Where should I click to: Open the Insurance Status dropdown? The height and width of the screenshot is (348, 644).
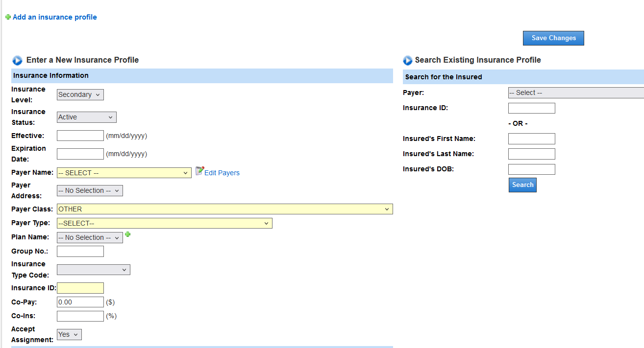pyautogui.click(x=87, y=117)
